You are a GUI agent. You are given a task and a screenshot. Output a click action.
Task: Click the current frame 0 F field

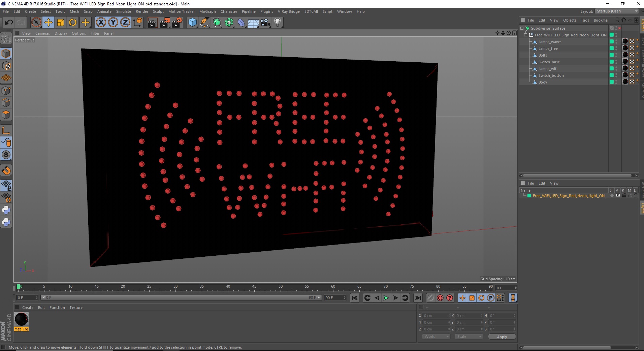pyautogui.click(x=27, y=298)
